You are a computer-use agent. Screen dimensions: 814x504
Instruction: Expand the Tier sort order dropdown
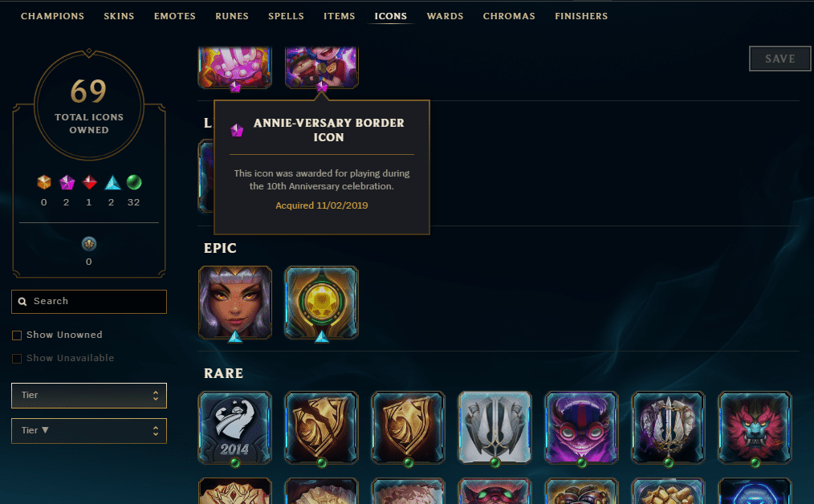pos(89,431)
